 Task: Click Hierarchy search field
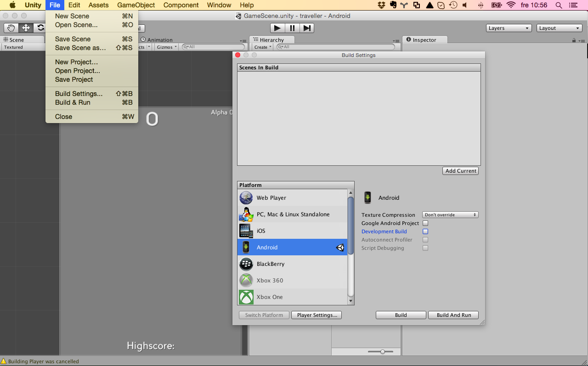[336, 47]
